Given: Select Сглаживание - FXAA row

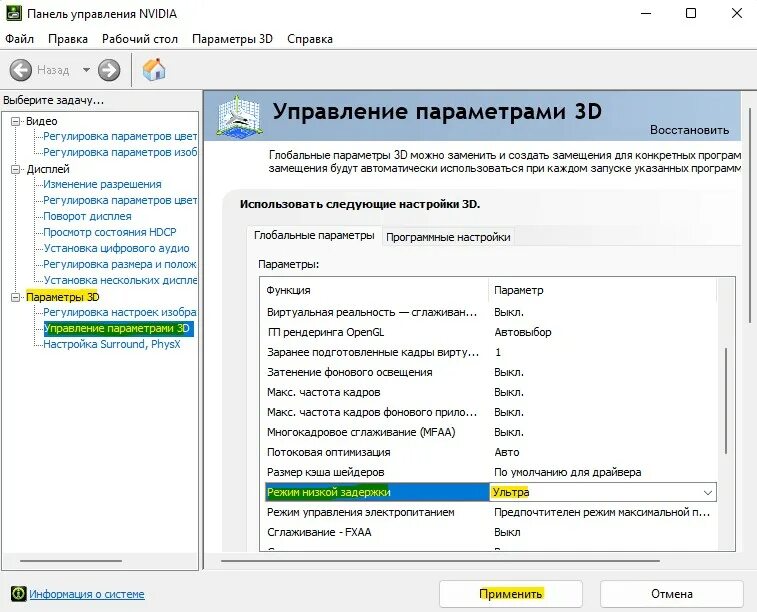Looking at the screenshot, I should click(x=491, y=532).
